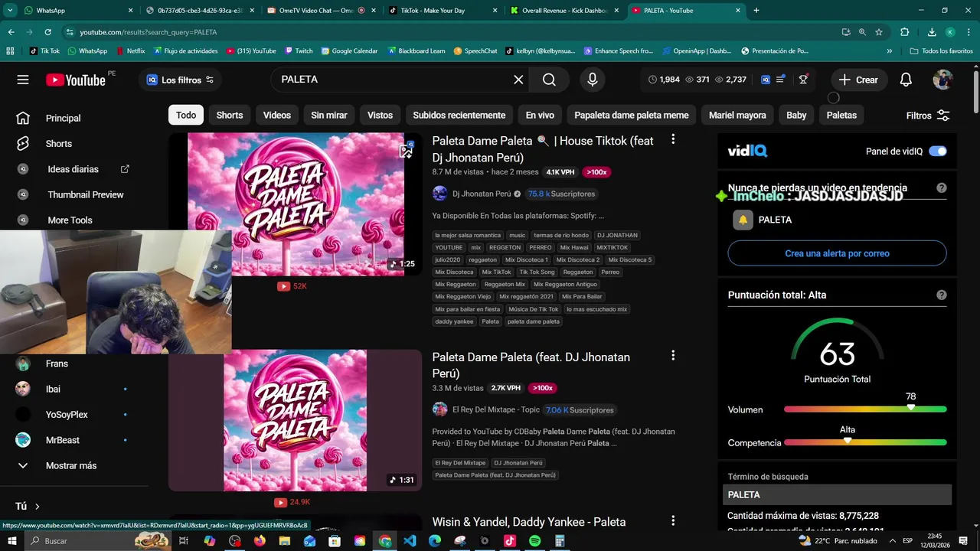Click the vidIQ IQ logo in toolbar

pyautogui.click(x=766, y=80)
